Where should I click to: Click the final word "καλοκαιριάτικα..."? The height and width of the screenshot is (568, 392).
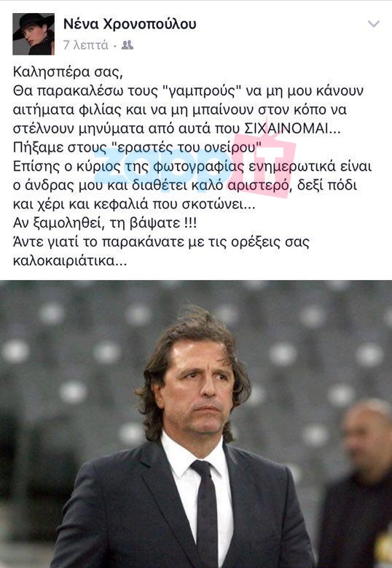click(x=70, y=260)
